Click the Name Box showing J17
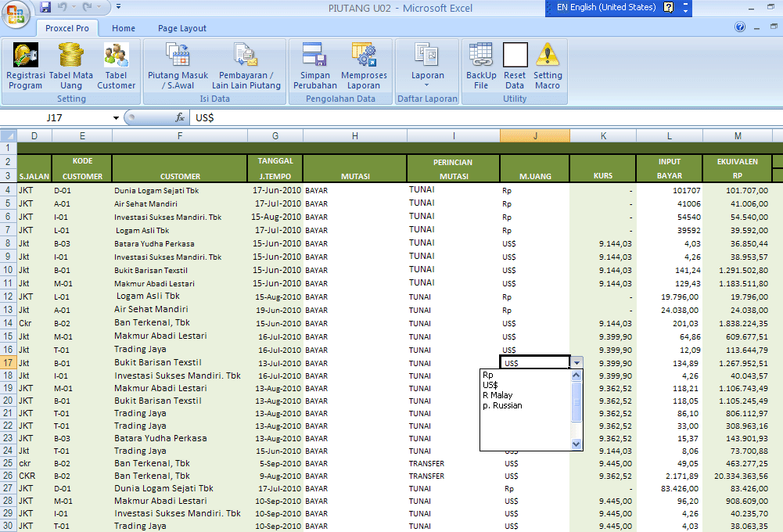783x532 pixels. tap(55, 118)
